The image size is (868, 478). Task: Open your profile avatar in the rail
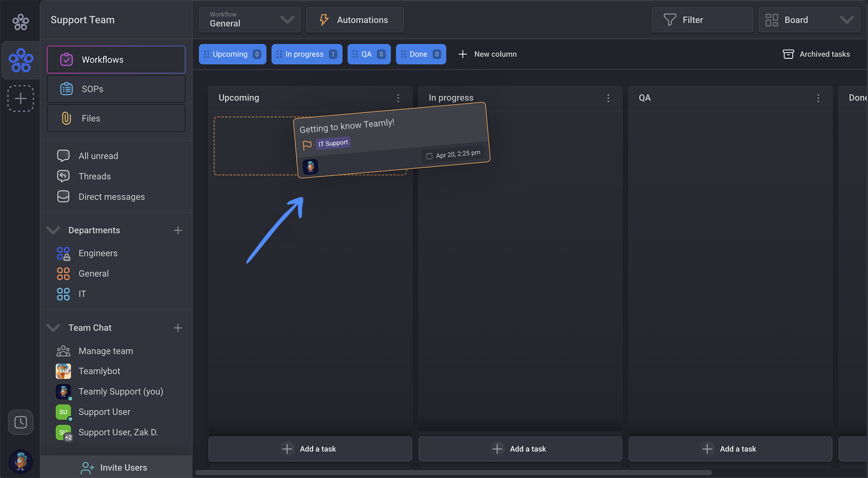pos(21,461)
